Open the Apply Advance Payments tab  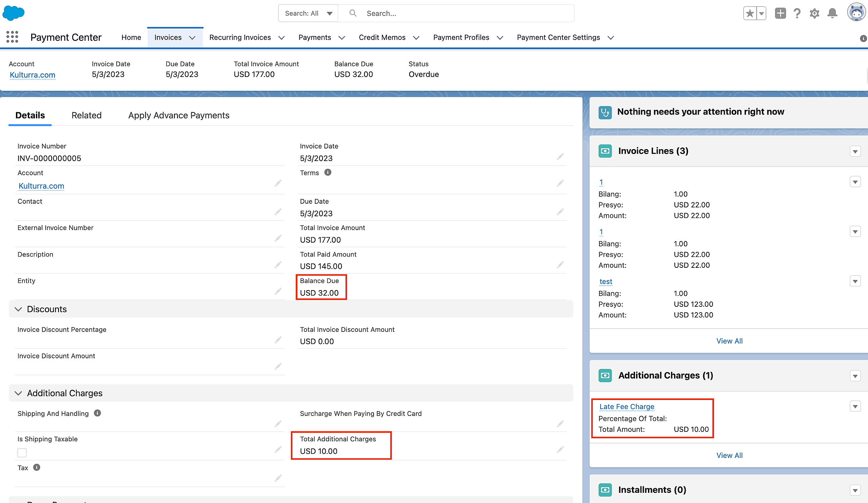(x=179, y=115)
